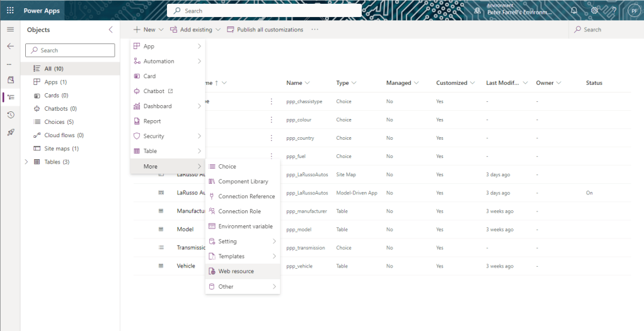644x331 pixels.
Task: Open the app launcher waffle icon
Action: 10,11
